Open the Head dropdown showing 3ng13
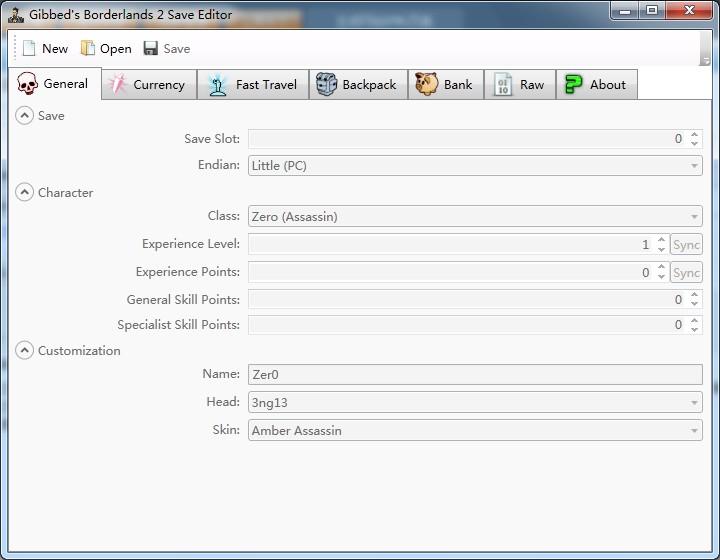 coord(475,403)
